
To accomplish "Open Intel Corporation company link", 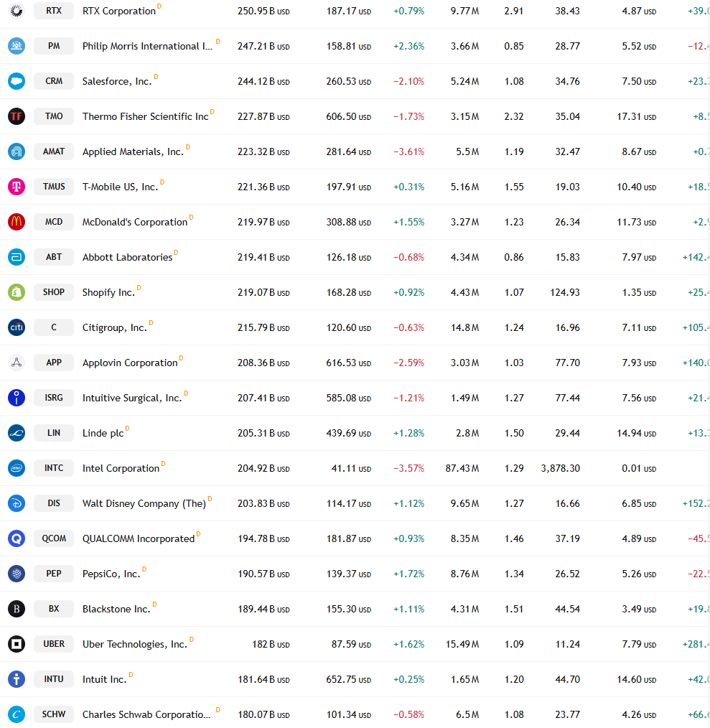I will [x=121, y=469].
